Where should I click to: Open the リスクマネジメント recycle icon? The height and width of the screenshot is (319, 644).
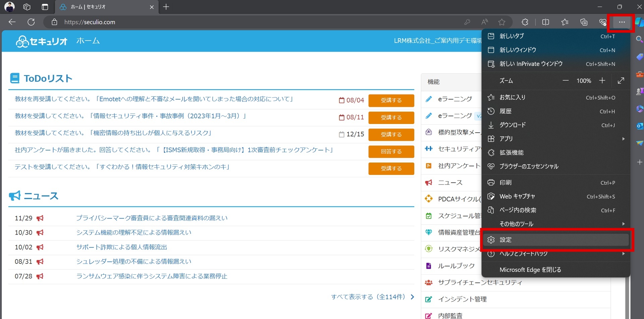[429, 249]
